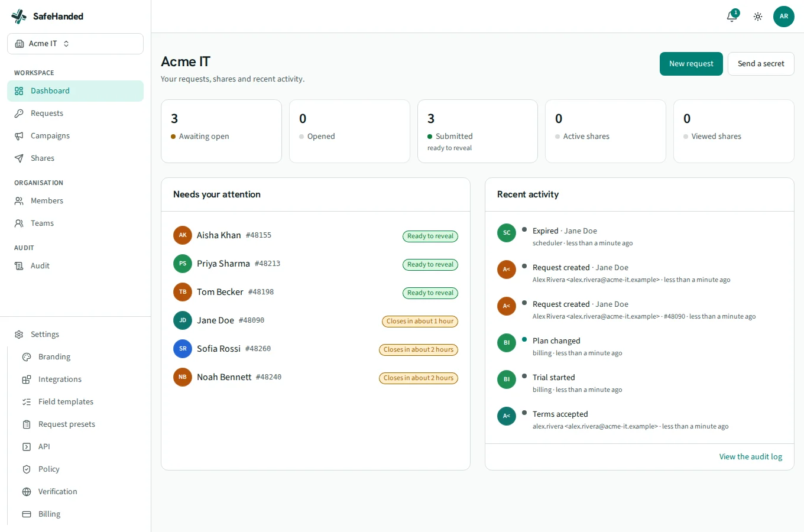This screenshot has height=532, width=804.
Task: Click the Verification globe icon
Action: 27,492
